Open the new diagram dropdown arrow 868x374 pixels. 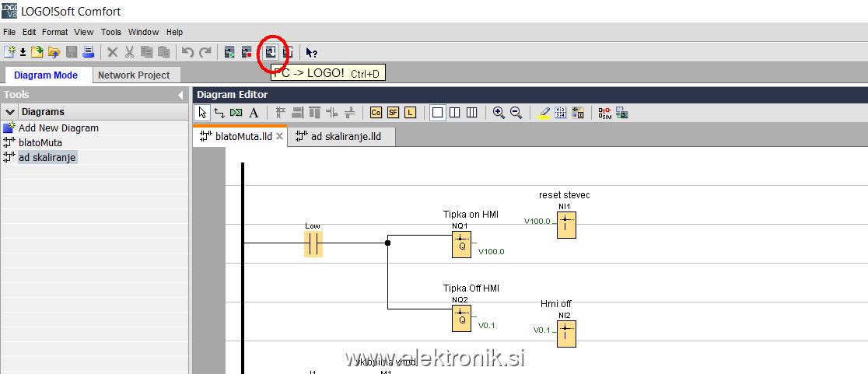[23, 52]
